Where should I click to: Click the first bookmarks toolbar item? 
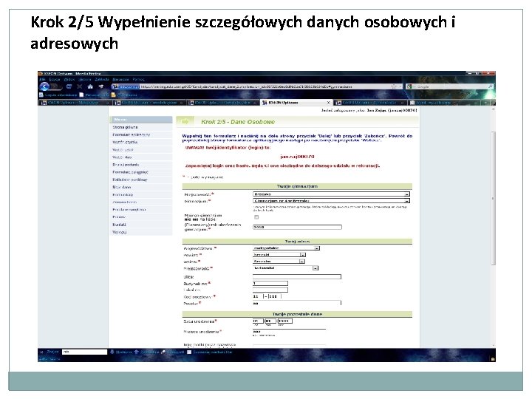point(58,95)
